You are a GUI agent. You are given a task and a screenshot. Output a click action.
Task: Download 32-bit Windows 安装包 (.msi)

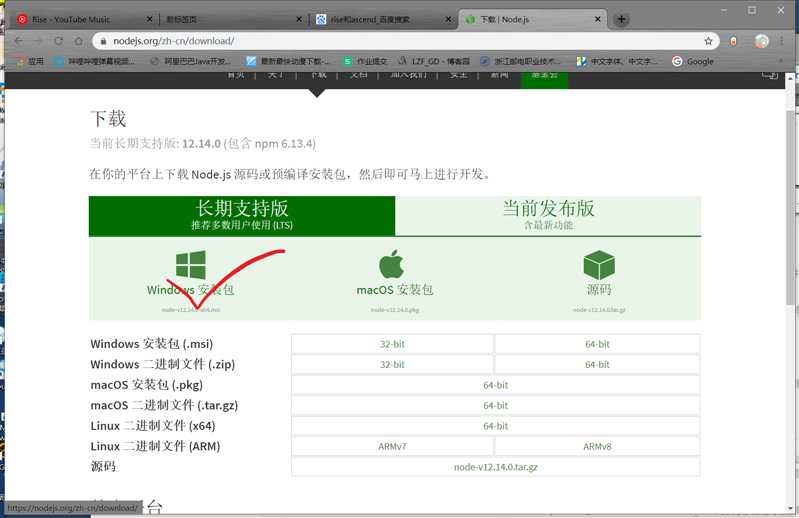click(392, 344)
